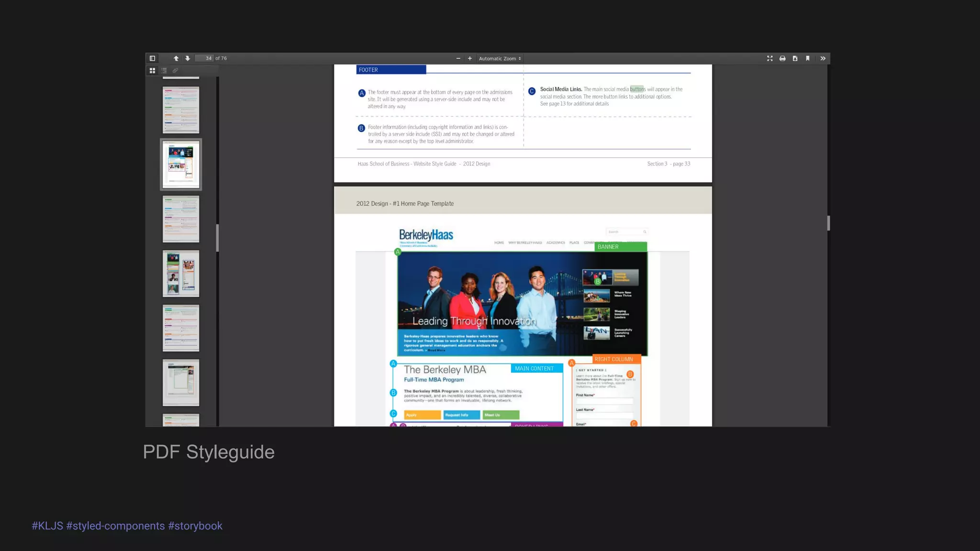980x551 pixels.
Task: Go to previous page arrow
Action: pyautogui.click(x=176, y=58)
